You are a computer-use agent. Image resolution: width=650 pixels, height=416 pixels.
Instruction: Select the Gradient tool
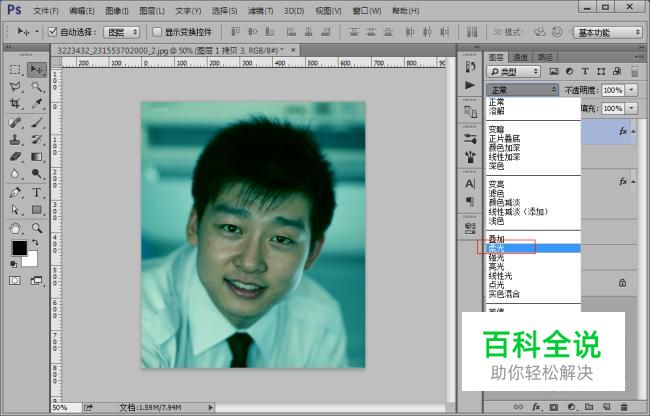click(x=36, y=157)
